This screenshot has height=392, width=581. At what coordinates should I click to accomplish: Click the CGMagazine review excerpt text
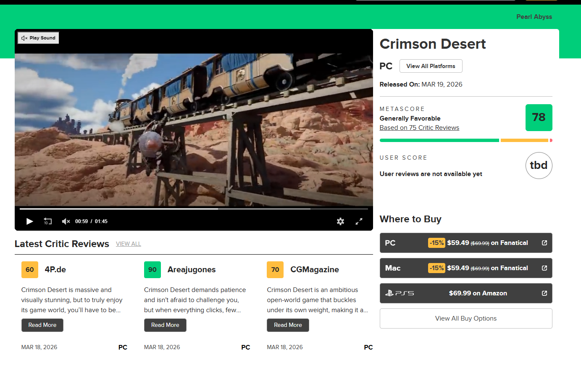318,300
